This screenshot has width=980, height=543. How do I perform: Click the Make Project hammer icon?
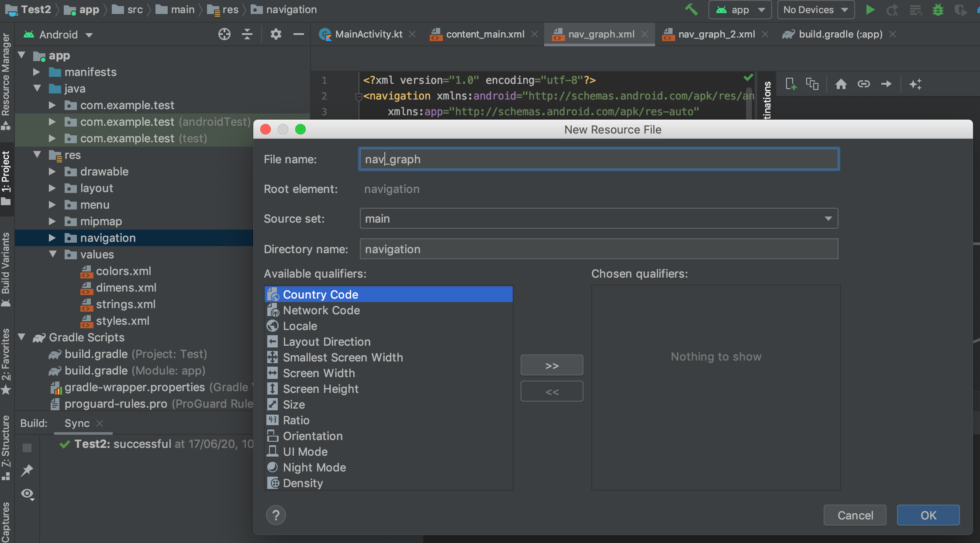[x=691, y=10]
